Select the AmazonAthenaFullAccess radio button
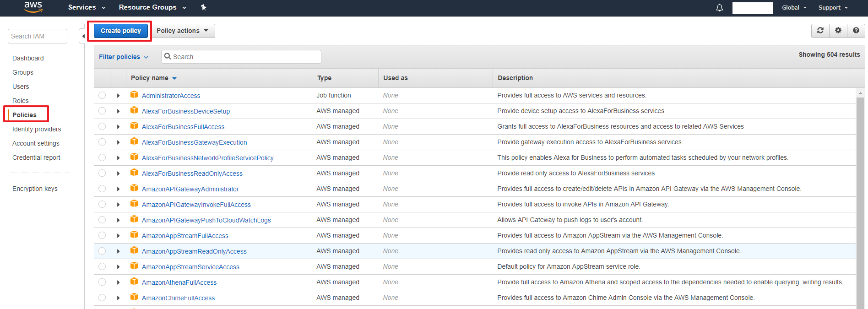 [x=102, y=282]
